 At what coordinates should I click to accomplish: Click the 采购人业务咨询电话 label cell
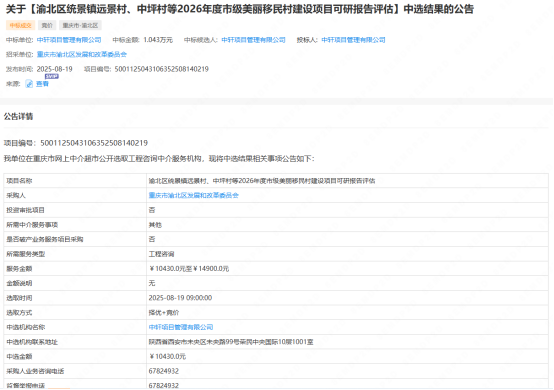[x=75, y=371]
